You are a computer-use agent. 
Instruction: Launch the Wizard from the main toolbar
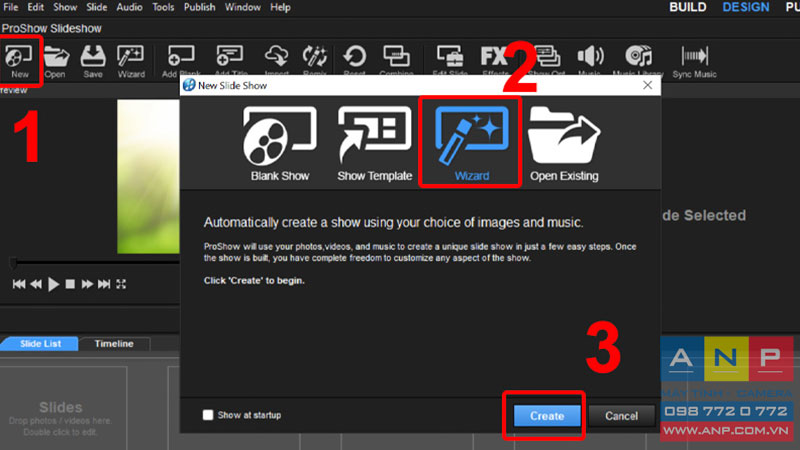click(131, 61)
